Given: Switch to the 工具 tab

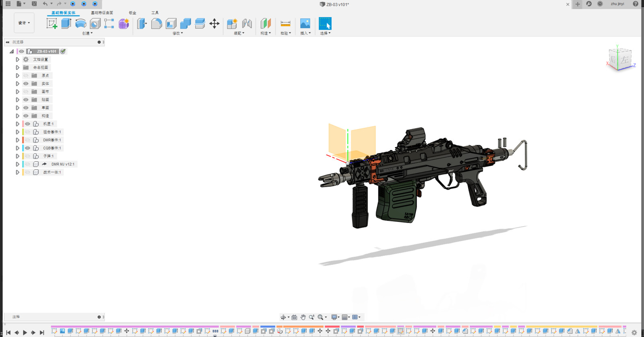Looking at the screenshot, I should click(x=155, y=13).
